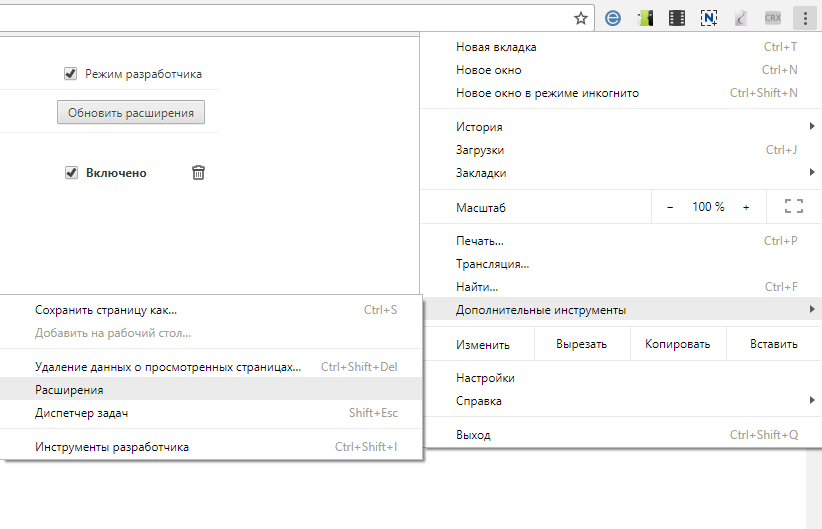Select Удаление данных о просмотренных страницах...

point(211,367)
